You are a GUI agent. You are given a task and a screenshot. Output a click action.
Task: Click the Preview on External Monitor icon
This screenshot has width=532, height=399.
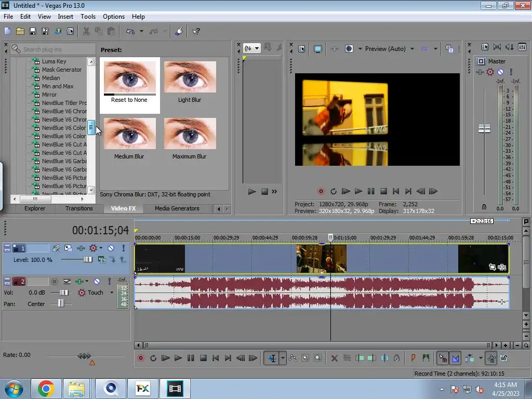tap(318, 49)
